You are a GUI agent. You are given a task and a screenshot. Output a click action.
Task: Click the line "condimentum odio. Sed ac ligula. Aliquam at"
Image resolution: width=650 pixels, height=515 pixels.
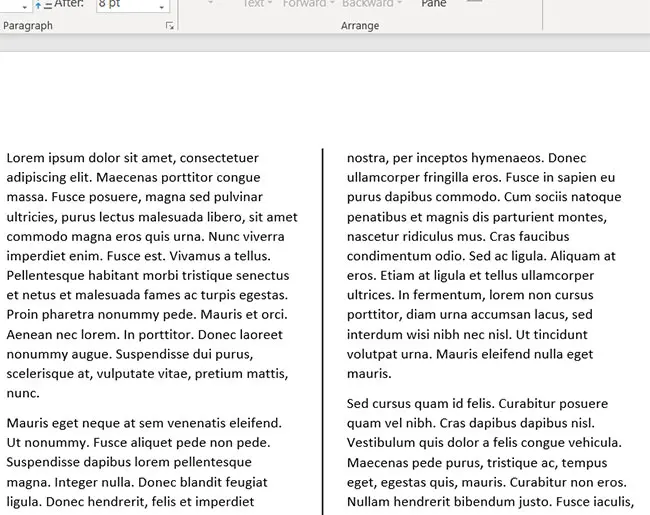[x=481, y=256]
